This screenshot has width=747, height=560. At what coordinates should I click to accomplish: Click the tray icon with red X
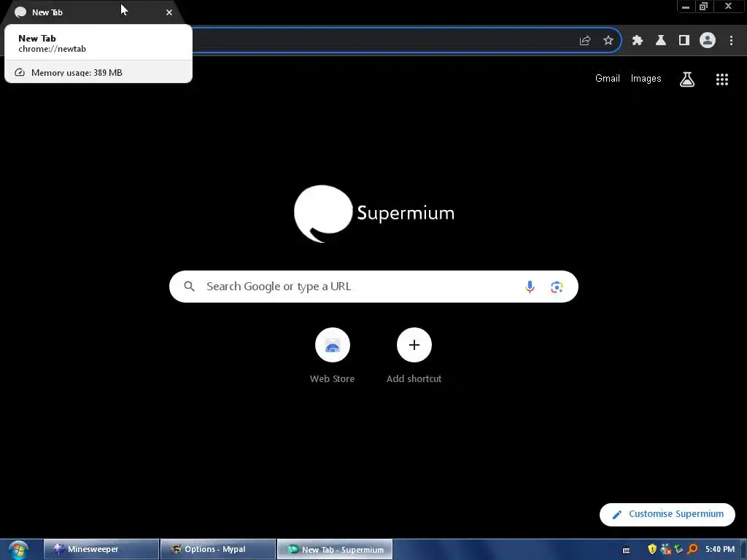pos(665,549)
